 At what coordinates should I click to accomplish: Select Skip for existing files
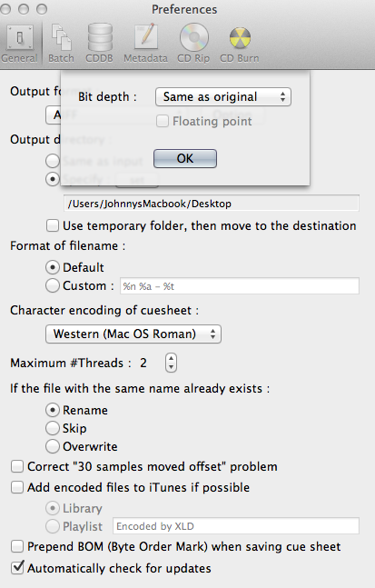pos(53,428)
